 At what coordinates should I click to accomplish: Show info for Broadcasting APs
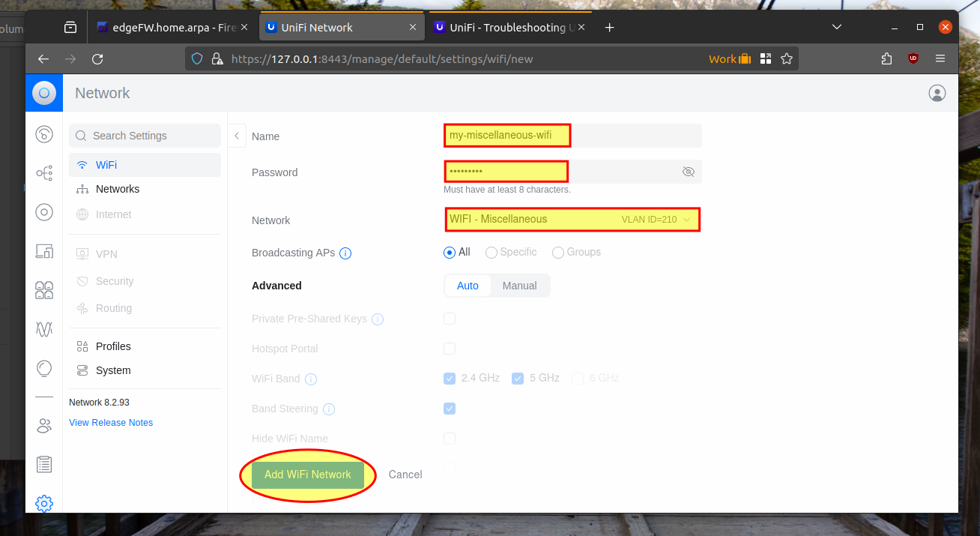[345, 253]
